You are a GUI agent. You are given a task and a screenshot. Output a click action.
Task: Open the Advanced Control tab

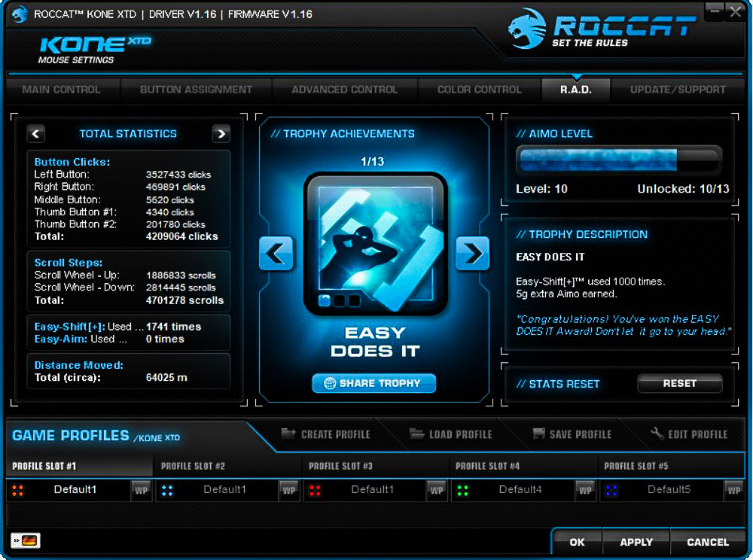(345, 90)
